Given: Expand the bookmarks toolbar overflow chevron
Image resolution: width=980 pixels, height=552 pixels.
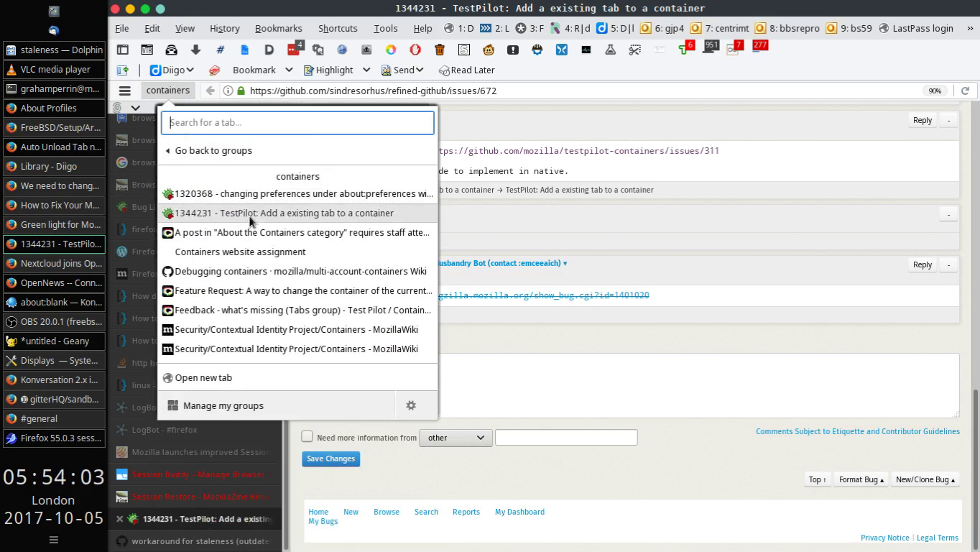Looking at the screenshot, I should (970, 28).
